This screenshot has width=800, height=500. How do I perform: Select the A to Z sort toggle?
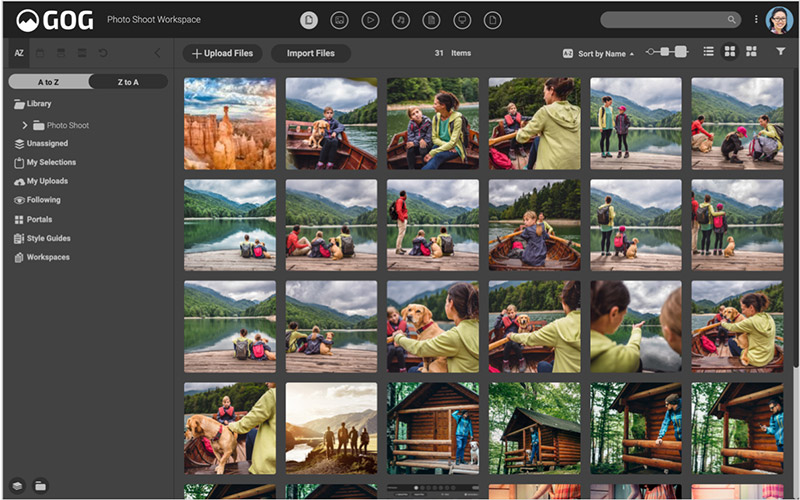tap(48, 82)
